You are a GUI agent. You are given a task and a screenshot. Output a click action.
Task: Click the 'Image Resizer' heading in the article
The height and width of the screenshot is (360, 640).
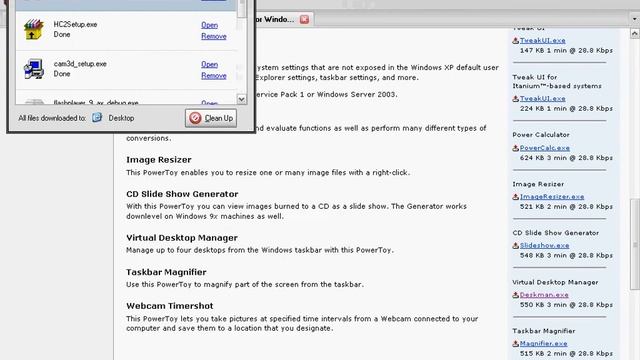[159, 160]
